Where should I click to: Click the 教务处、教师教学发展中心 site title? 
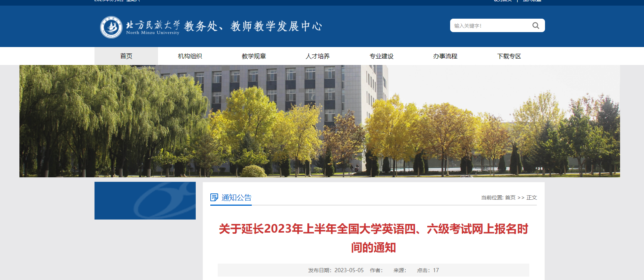[253, 26]
